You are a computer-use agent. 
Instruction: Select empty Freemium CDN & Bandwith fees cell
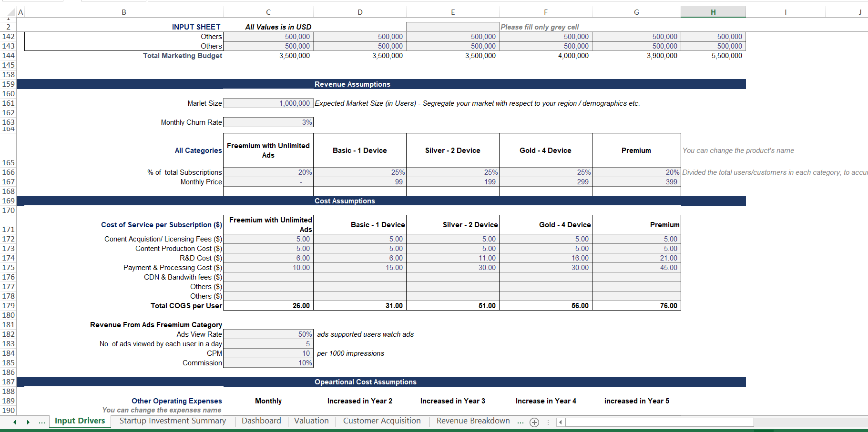(268, 277)
